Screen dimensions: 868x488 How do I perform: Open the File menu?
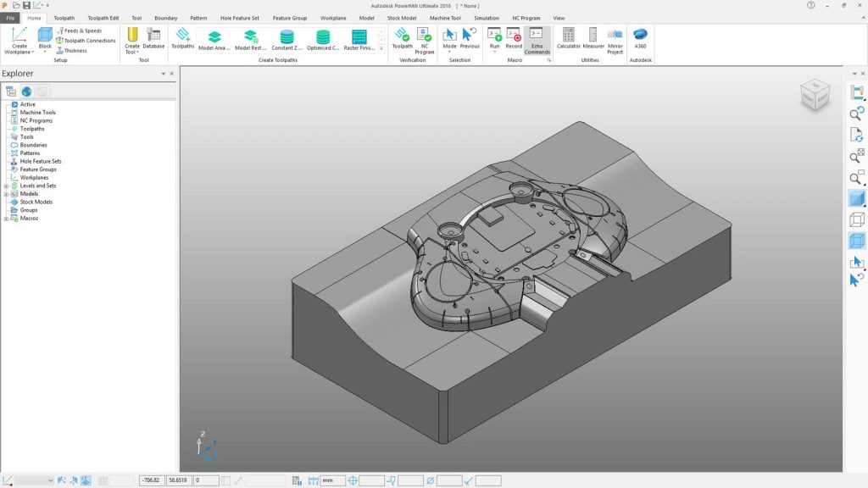click(x=10, y=19)
